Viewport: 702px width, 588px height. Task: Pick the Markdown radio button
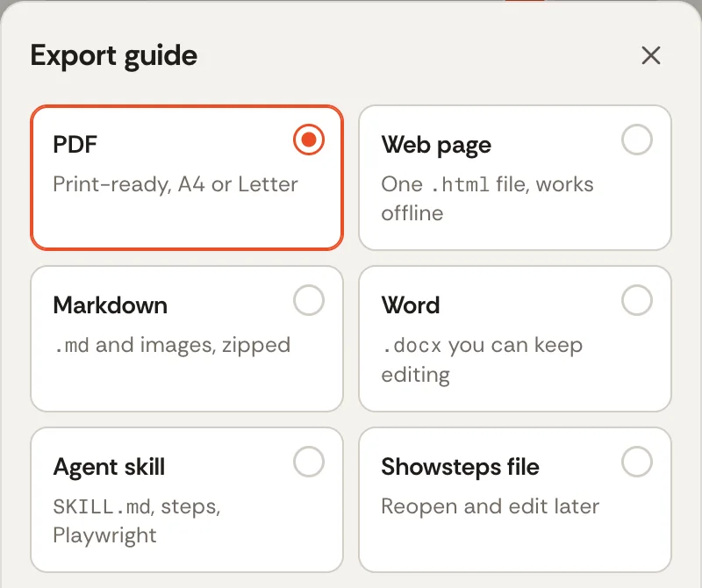click(x=309, y=300)
